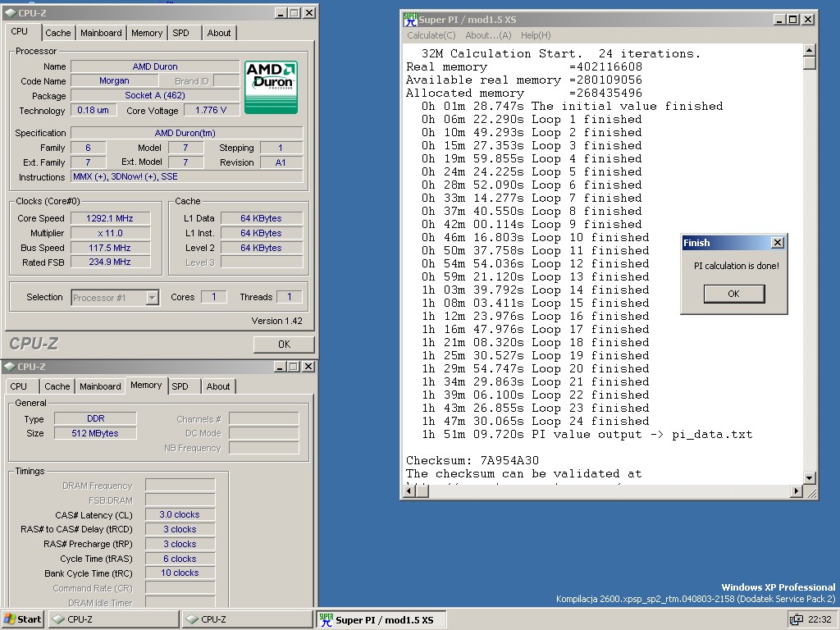This screenshot has width=840, height=630.
Task: Click the lower CPU-Z window title icon
Action: click(9, 367)
